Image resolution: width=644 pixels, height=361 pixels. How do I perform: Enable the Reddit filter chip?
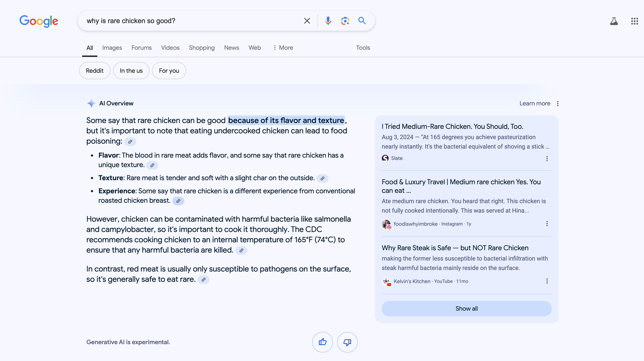94,71
